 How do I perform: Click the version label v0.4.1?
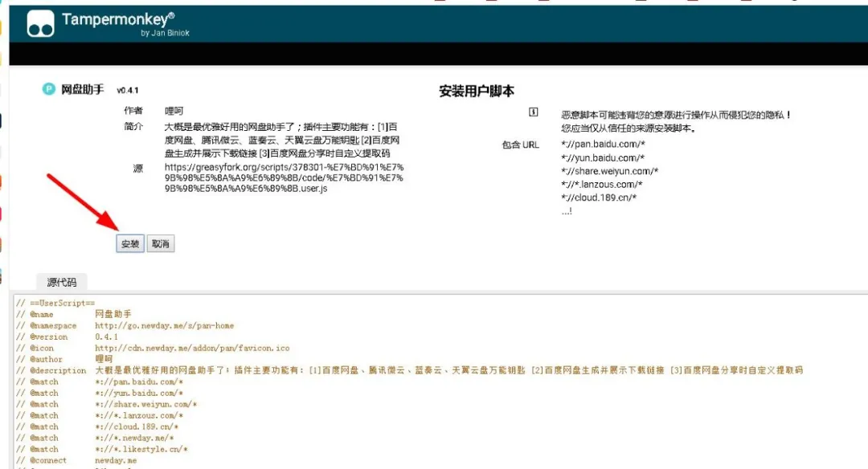128,90
